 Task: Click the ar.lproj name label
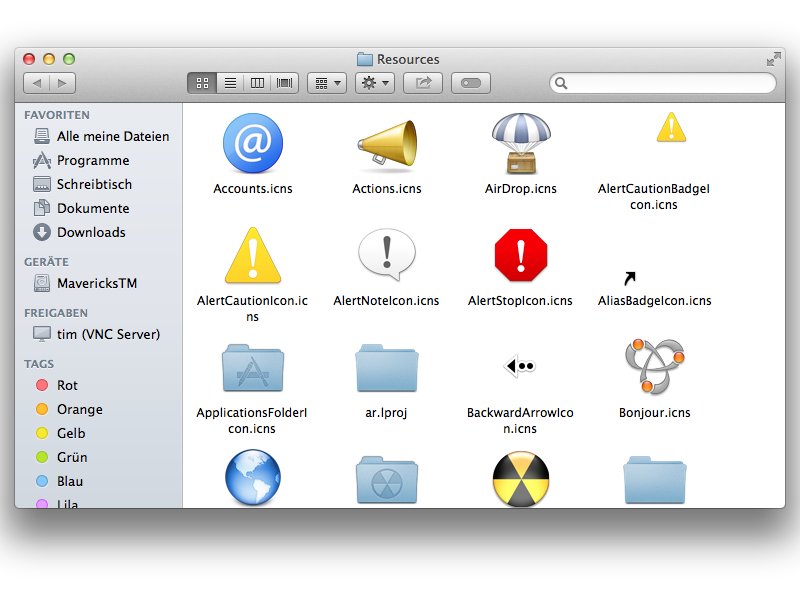[x=386, y=413]
